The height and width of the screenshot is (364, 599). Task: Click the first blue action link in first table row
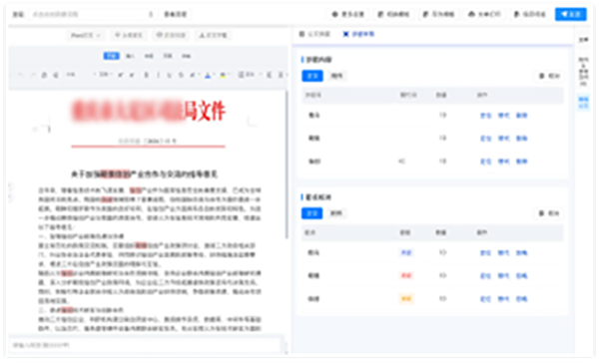[485, 116]
